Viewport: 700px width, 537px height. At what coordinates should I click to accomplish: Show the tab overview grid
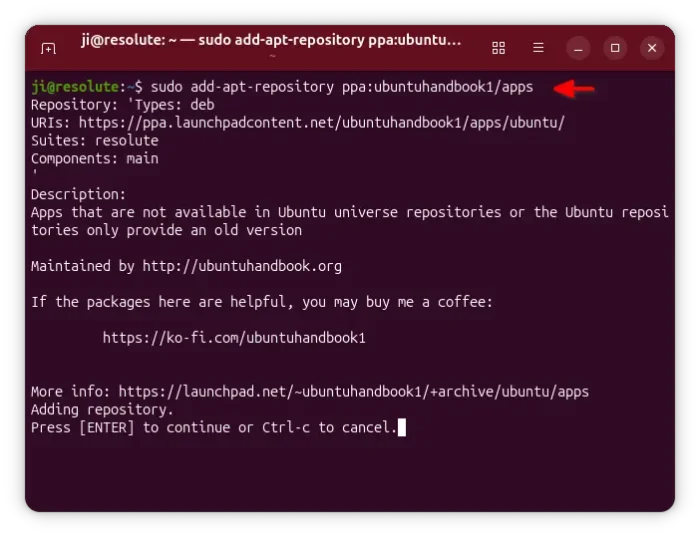tap(498, 48)
